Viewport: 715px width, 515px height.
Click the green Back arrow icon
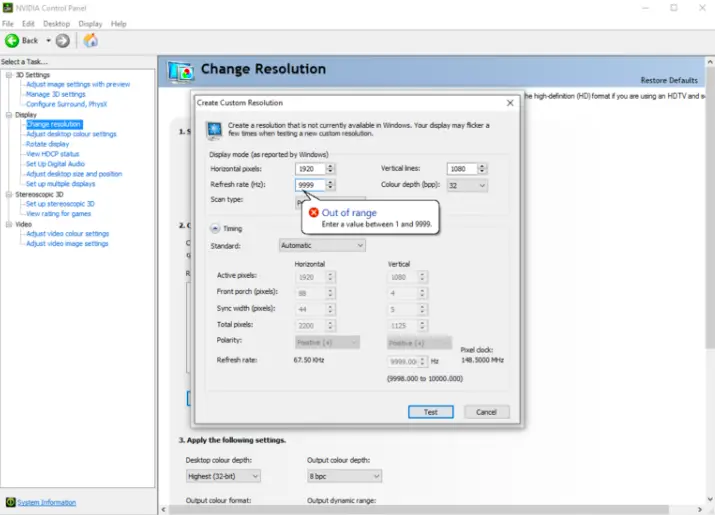click(x=12, y=41)
